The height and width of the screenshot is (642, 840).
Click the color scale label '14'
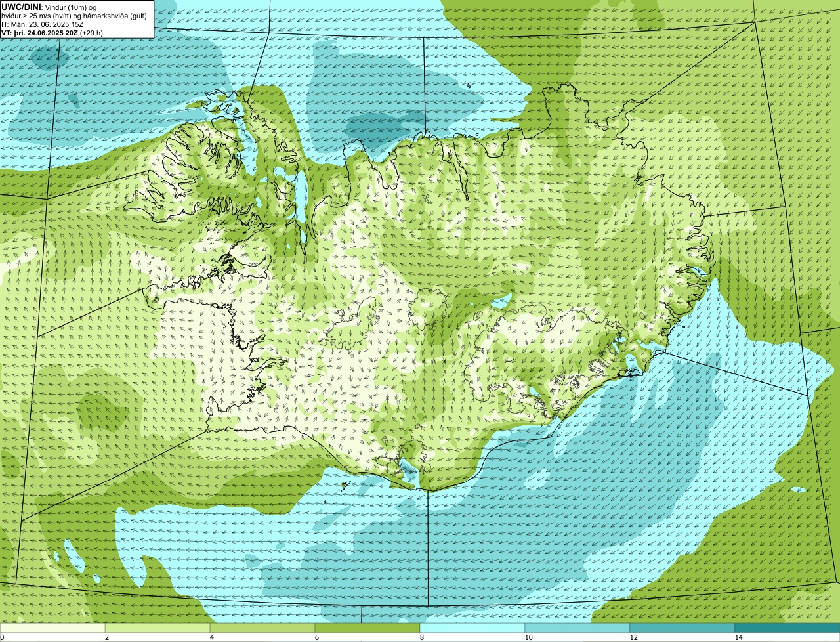click(738, 637)
